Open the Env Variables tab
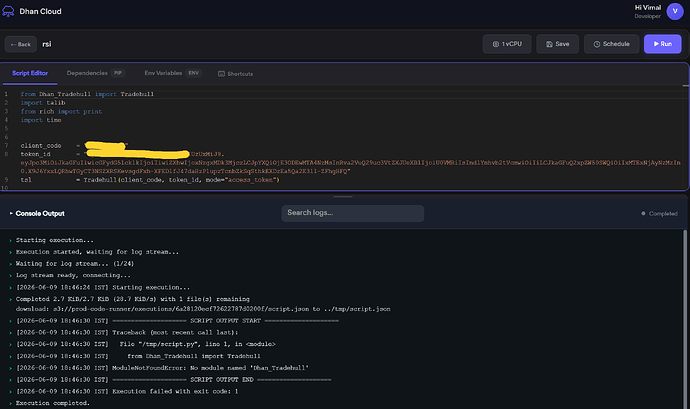 coord(163,73)
